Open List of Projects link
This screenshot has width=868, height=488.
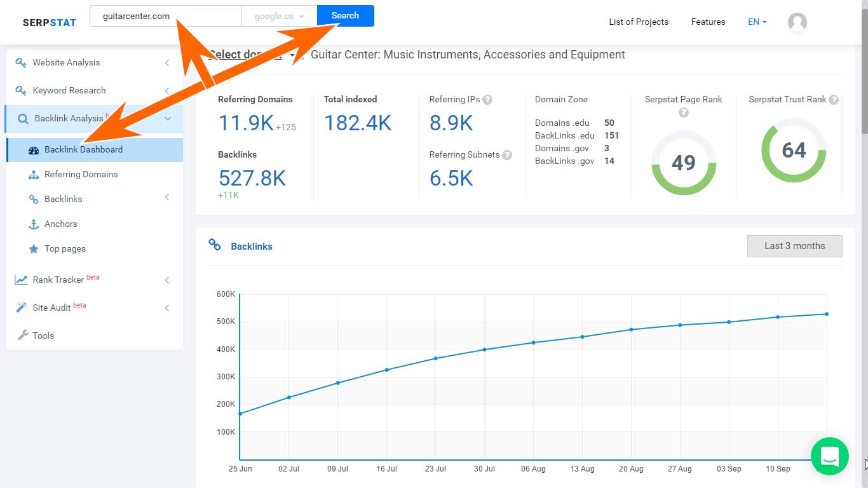[639, 22]
